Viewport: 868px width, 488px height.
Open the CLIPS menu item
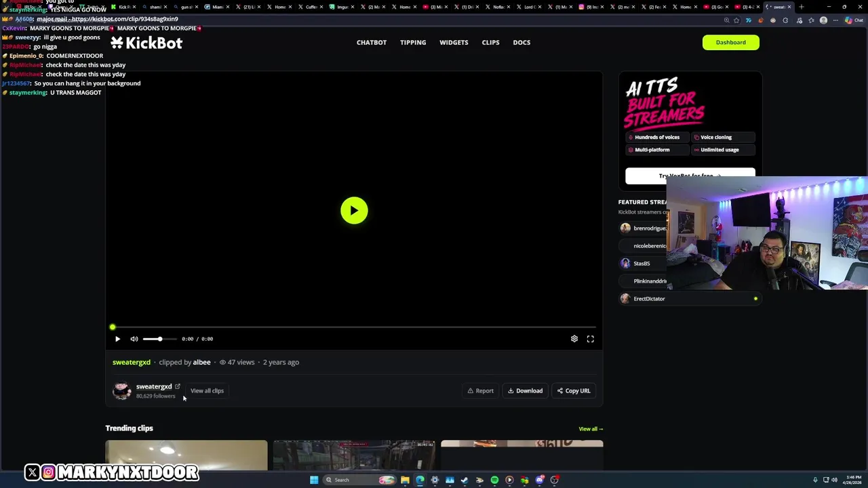(x=490, y=42)
